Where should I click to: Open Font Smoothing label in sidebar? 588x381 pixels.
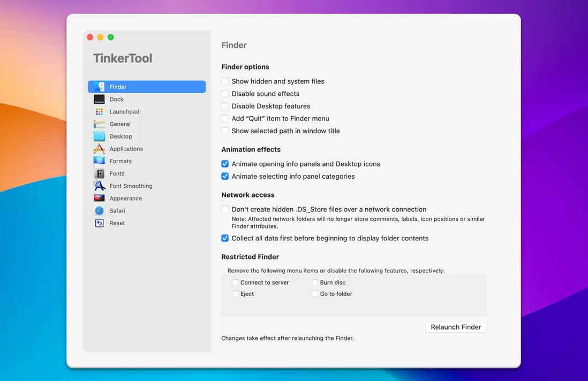point(131,186)
